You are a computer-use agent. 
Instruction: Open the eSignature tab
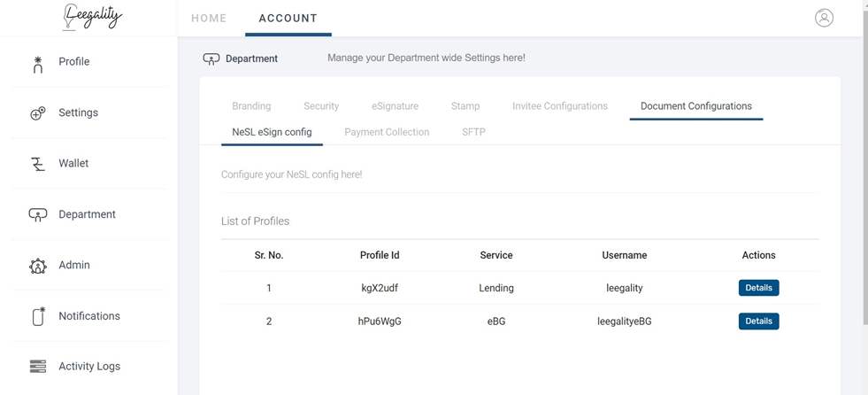pos(396,105)
